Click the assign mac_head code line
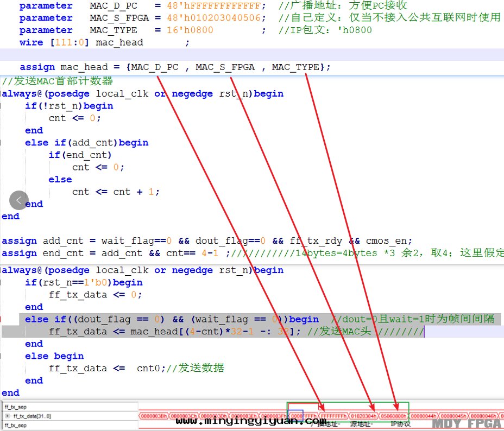Viewport: 504px width, 431px height. [x=174, y=67]
